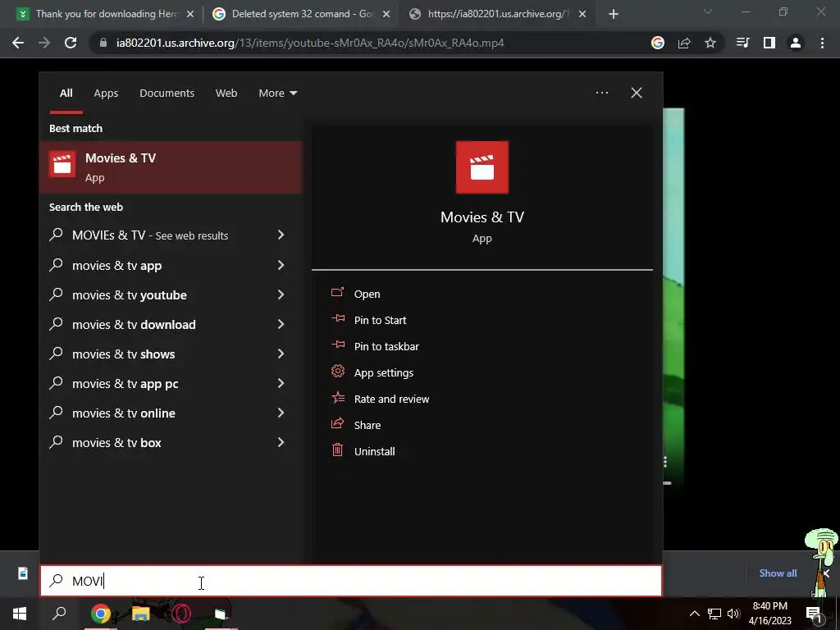
Task: Click the network tray icon
Action: 714,614
